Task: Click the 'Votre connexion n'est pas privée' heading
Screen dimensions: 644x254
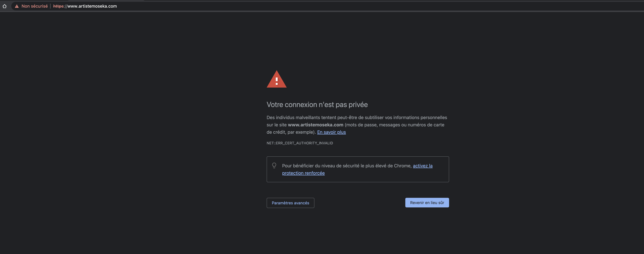Action: [317, 105]
